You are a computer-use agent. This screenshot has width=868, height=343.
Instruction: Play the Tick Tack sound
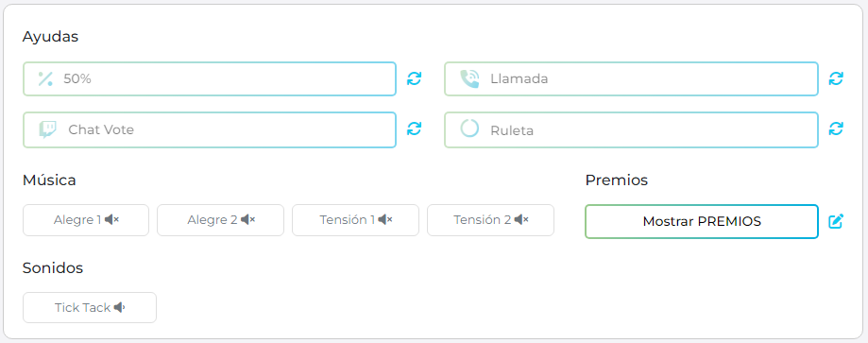90,307
